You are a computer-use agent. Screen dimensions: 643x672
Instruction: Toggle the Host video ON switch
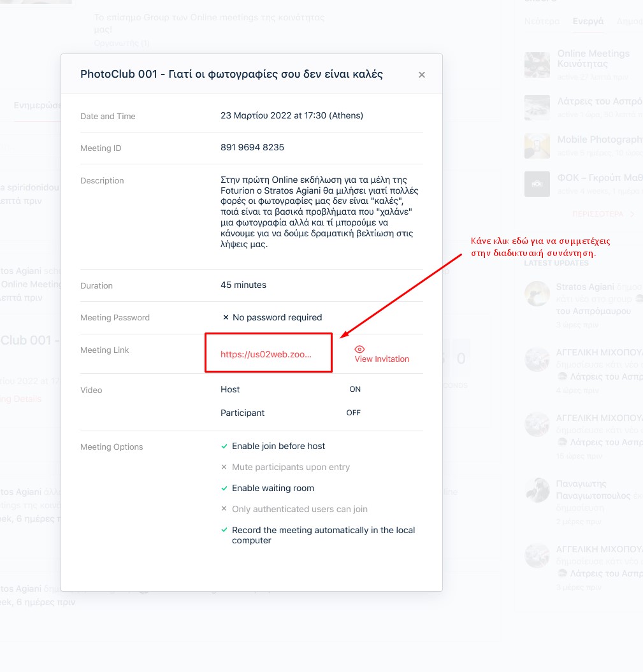pos(355,389)
